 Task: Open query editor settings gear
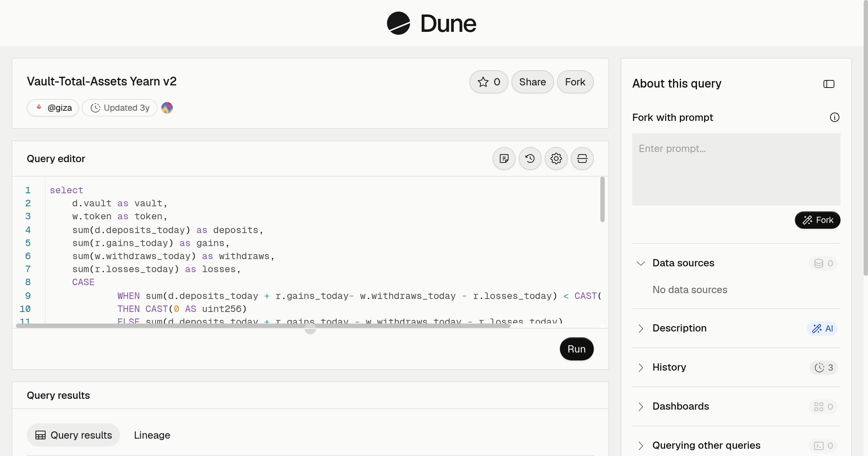(556, 159)
